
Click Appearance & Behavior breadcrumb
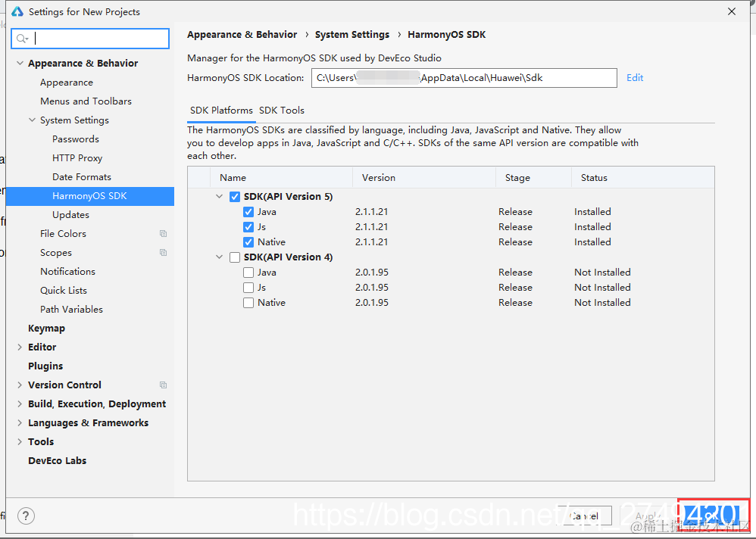(x=242, y=35)
